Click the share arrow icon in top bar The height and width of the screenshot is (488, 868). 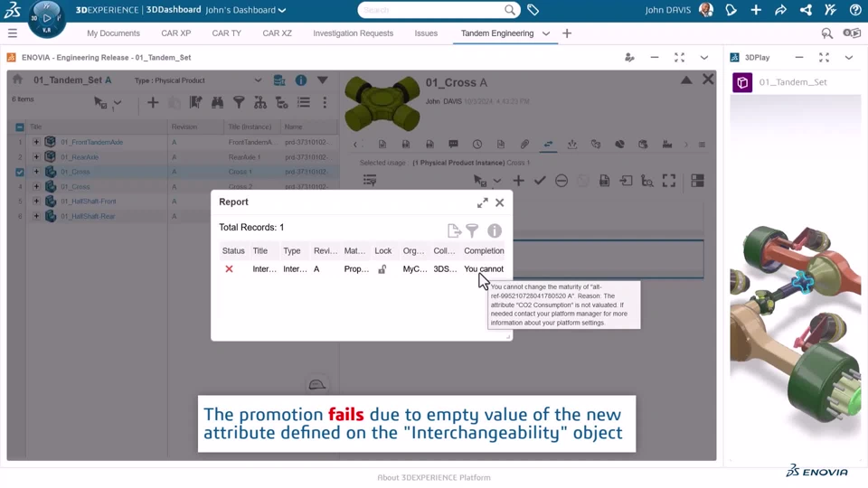(780, 10)
